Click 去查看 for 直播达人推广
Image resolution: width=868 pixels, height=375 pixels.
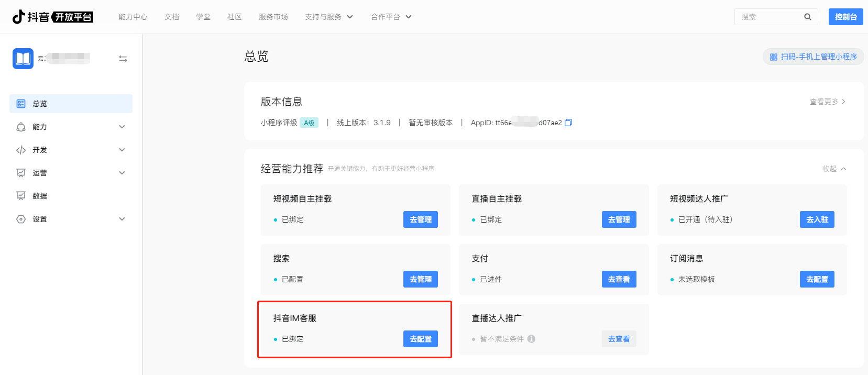tap(619, 339)
